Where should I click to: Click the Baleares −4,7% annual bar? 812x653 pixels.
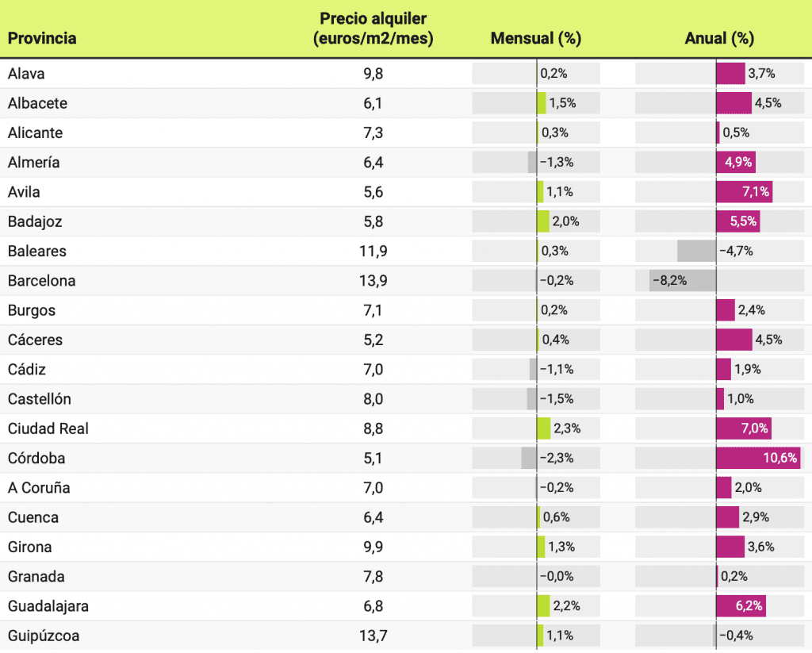click(x=697, y=252)
